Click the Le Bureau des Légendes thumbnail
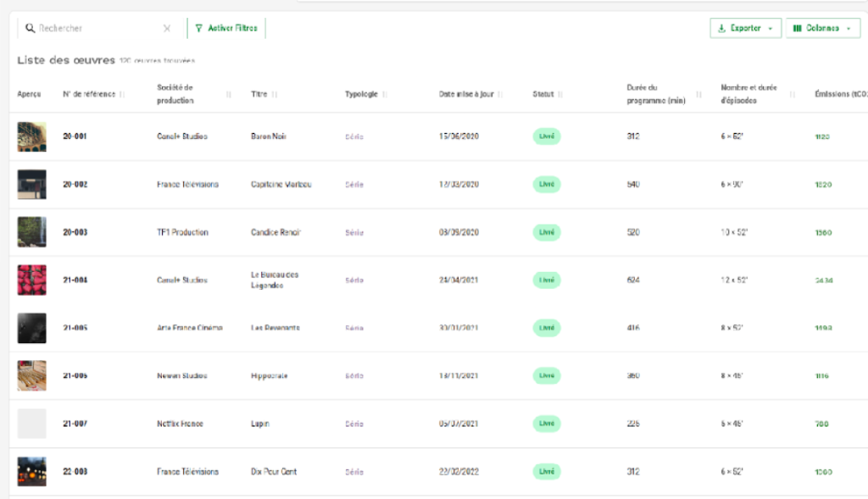 pyautogui.click(x=31, y=280)
